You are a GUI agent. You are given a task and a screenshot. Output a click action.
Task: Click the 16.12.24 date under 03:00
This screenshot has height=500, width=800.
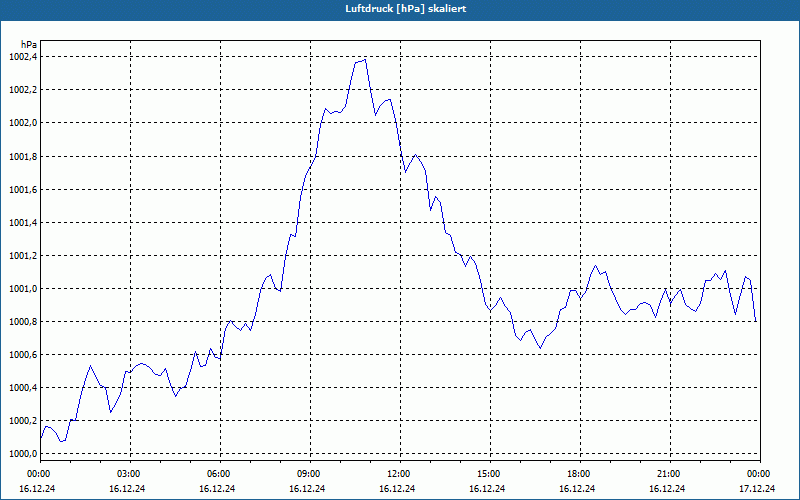[127, 489]
